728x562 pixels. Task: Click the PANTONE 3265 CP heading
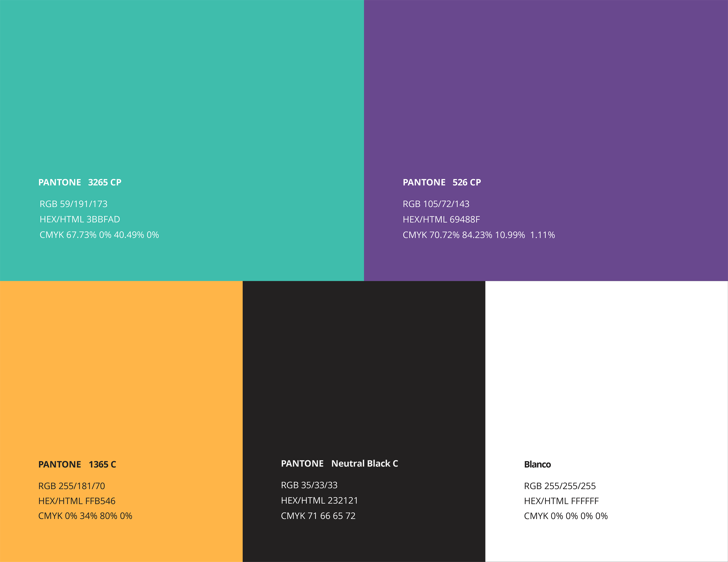point(80,182)
